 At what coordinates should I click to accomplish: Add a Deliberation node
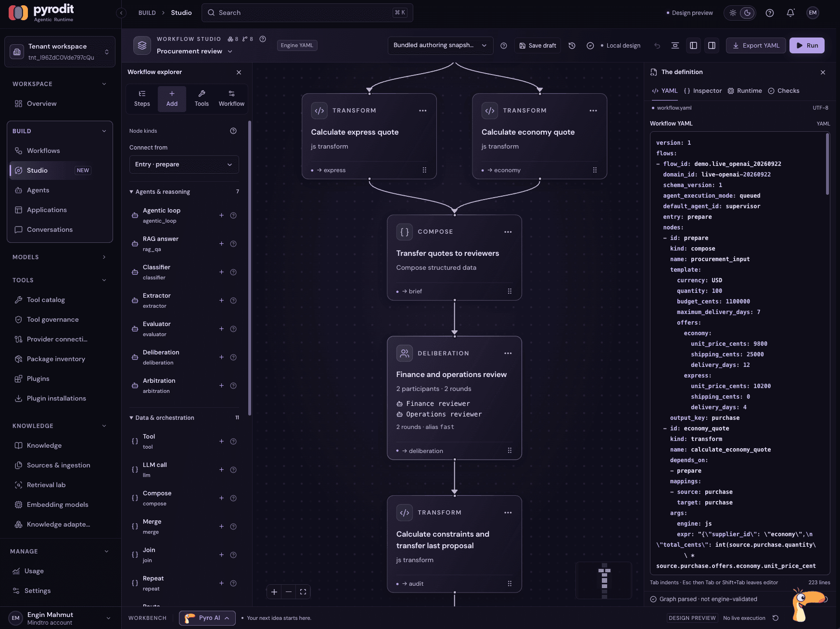pyautogui.click(x=221, y=357)
